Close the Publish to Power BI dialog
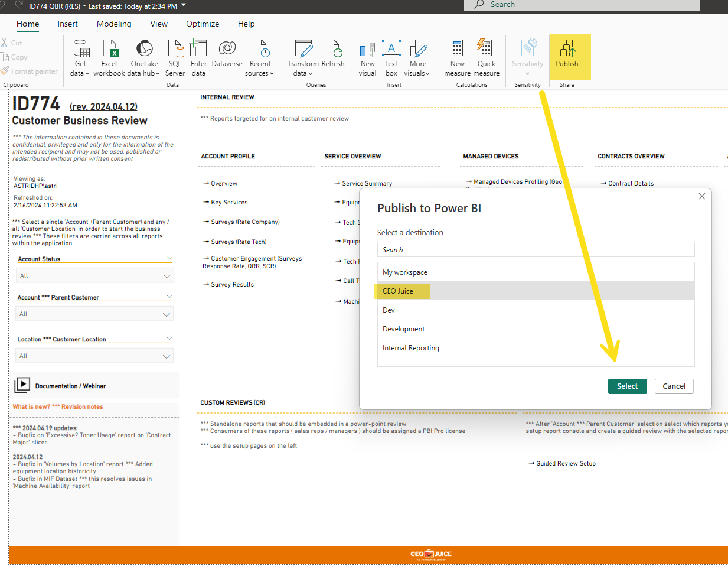The width and height of the screenshot is (728, 566). pyautogui.click(x=701, y=196)
